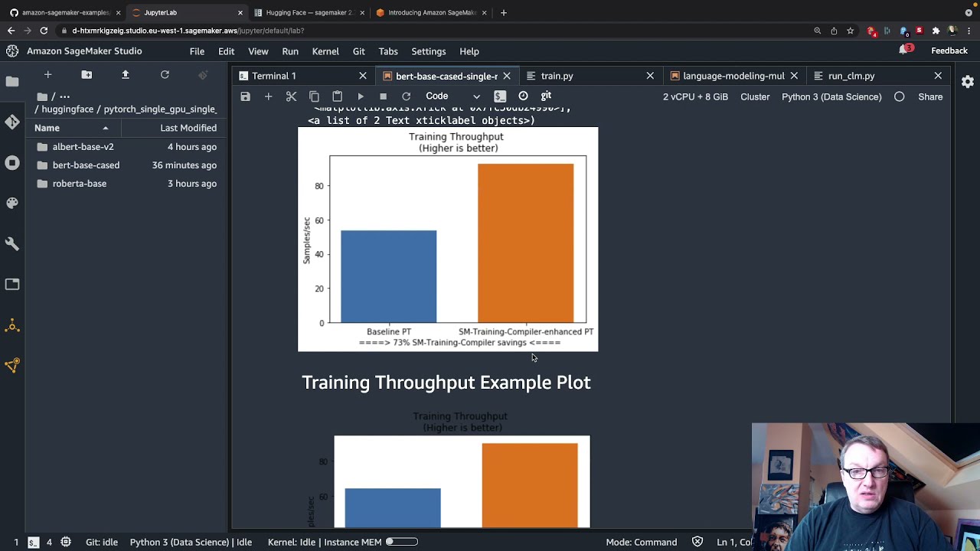Interrupt the kernel with stop icon
Screen dimensions: 980x551
tap(383, 96)
